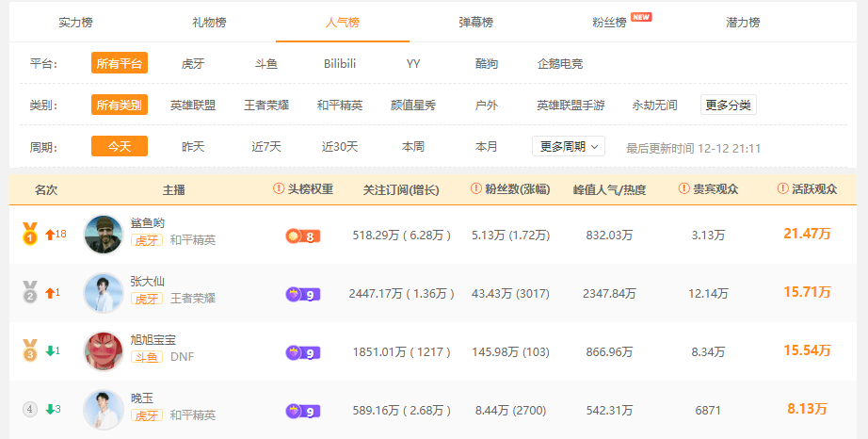
Task: Switch to the 礼物榜 tab
Action: tap(209, 23)
